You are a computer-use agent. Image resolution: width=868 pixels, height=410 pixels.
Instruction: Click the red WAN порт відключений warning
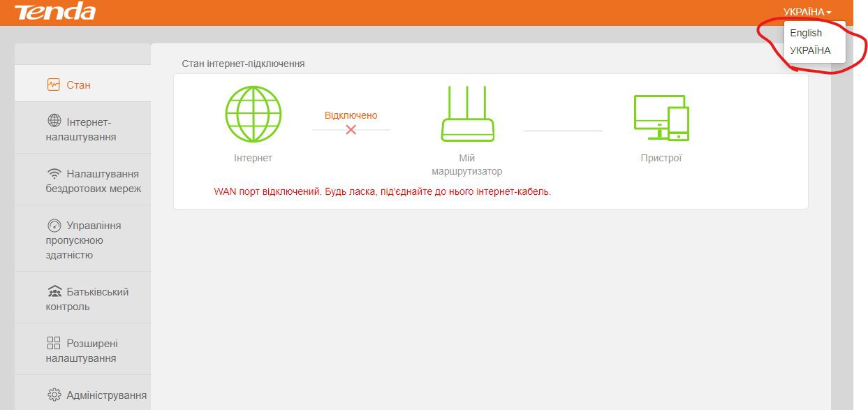point(382,191)
